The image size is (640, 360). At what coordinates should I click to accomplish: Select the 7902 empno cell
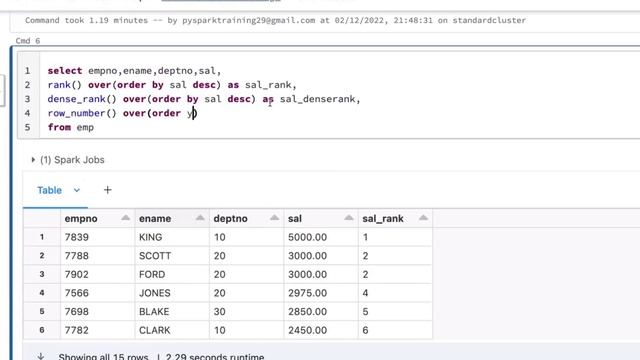point(98,274)
